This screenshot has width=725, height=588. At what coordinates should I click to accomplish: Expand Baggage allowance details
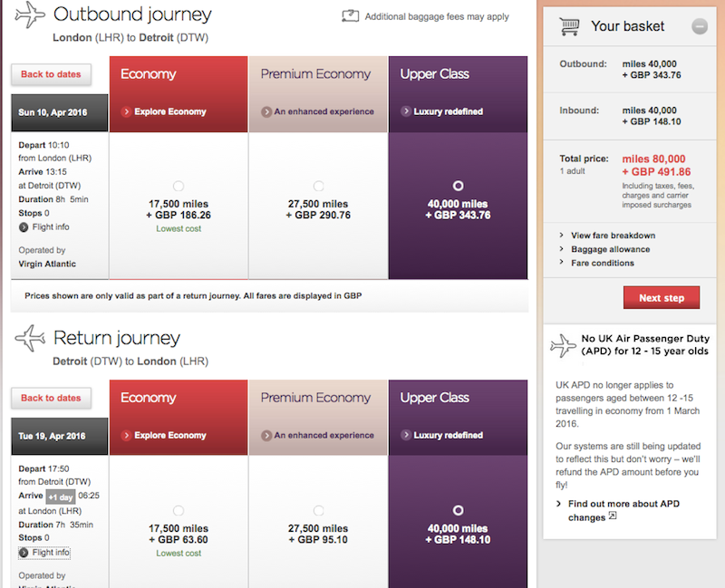click(610, 249)
